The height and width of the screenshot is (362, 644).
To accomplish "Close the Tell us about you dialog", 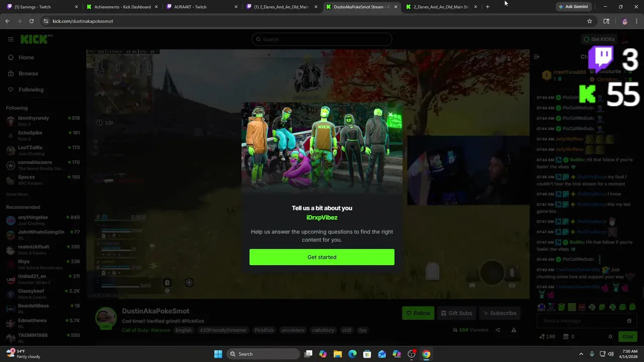I will tap(390, 115).
